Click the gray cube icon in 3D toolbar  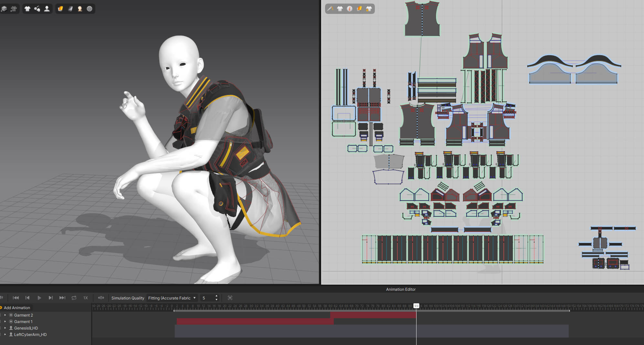pos(4,9)
